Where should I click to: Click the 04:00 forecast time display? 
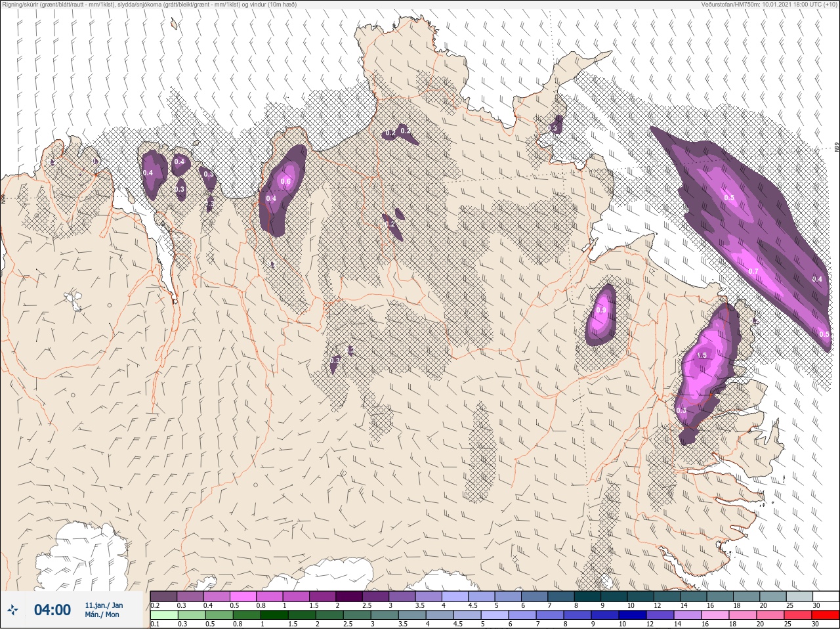(52, 610)
